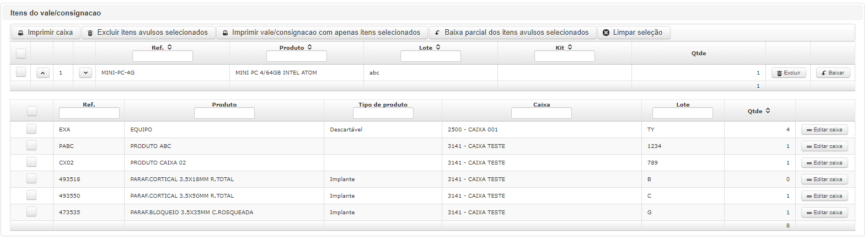This screenshot has width=868, height=238.
Task: Click Editar caixa for EQUIPO row
Action: [x=824, y=130]
